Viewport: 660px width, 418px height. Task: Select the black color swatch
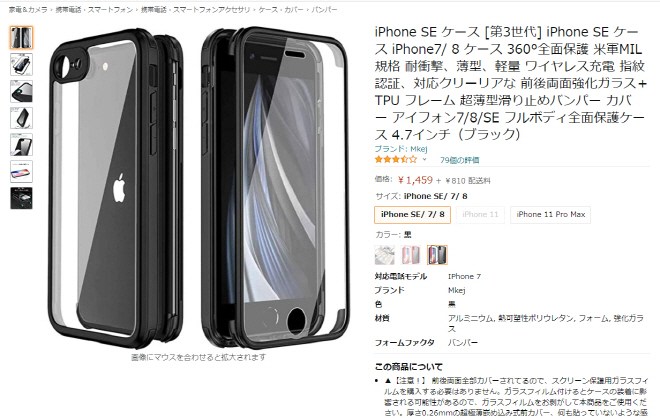pos(437,255)
